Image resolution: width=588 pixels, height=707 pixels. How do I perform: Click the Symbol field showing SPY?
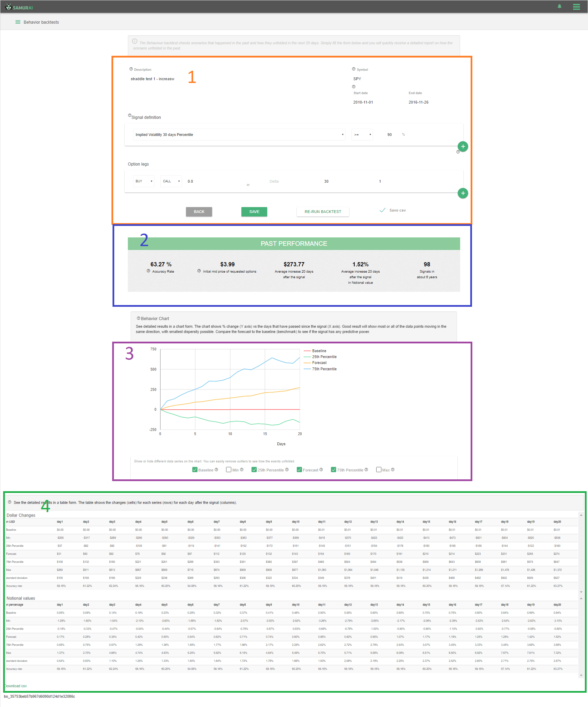click(357, 79)
